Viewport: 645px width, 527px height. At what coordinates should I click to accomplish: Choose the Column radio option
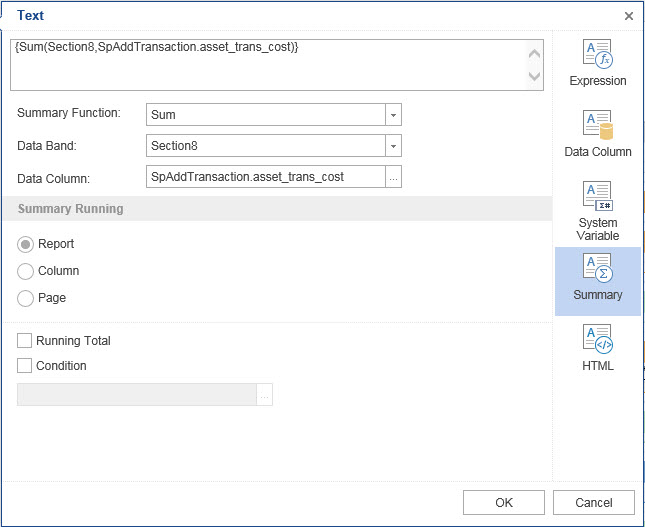[26, 271]
